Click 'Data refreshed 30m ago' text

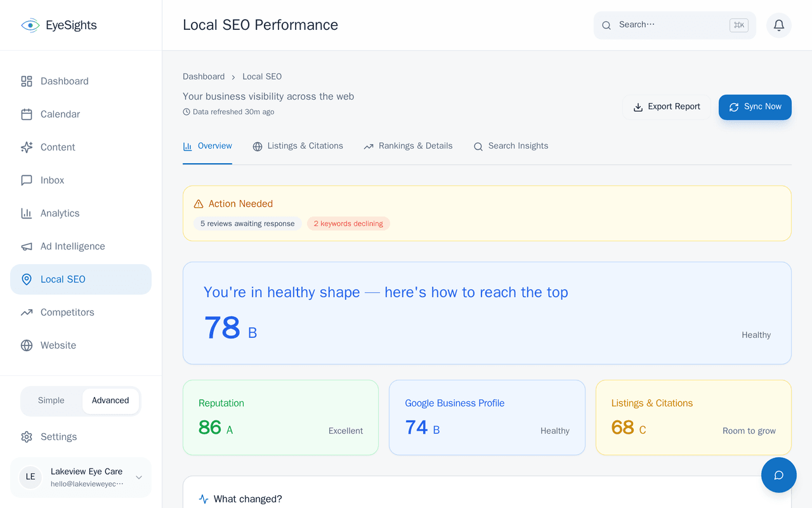(233, 112)
